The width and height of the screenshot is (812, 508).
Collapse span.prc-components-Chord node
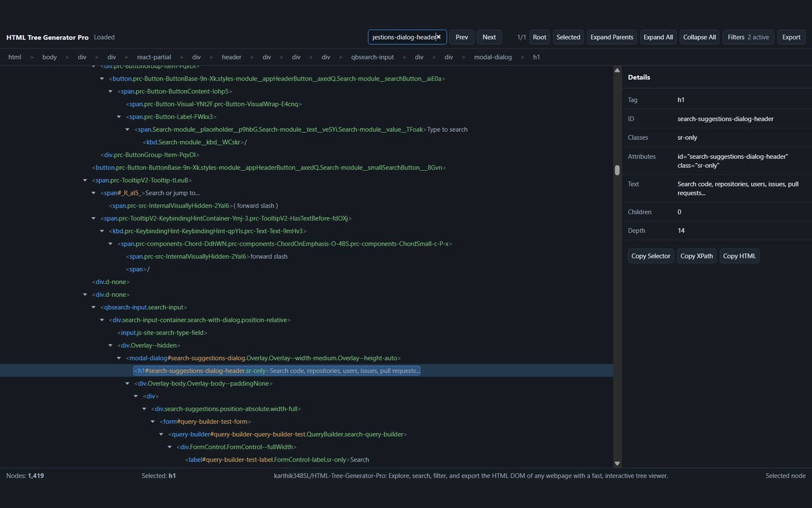tap(110, 244)
